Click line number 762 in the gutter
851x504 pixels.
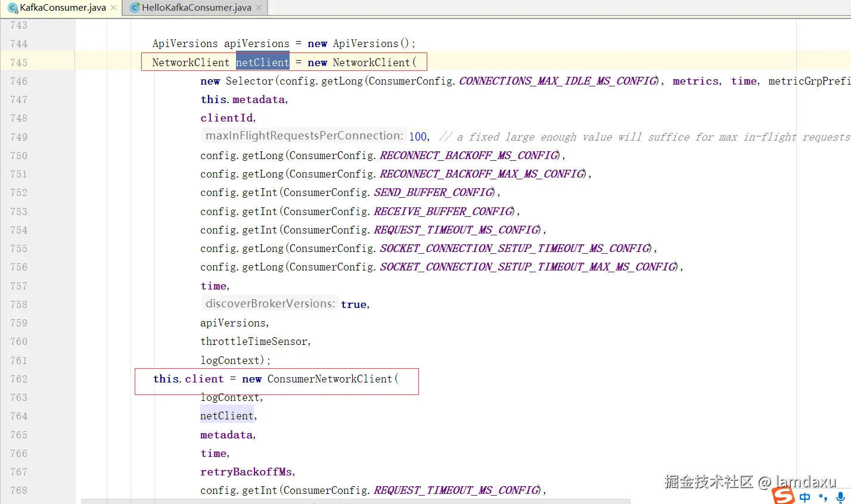[x=18, y=379]
